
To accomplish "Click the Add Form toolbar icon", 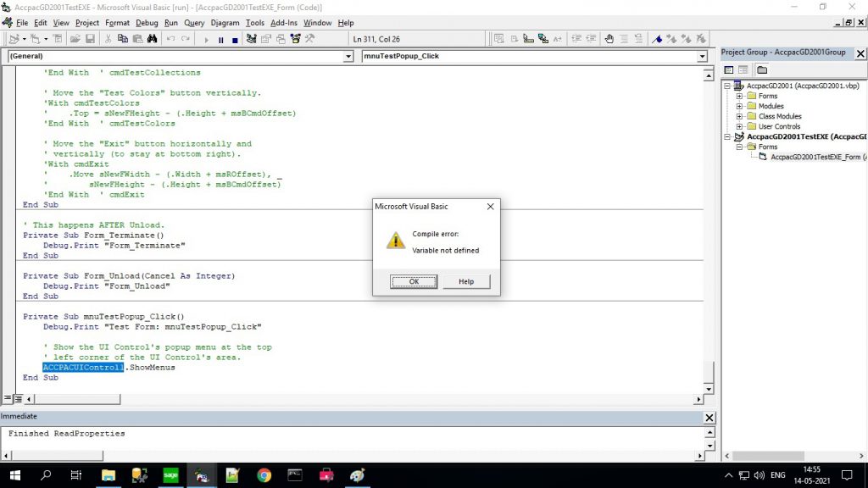I will 36,39.
